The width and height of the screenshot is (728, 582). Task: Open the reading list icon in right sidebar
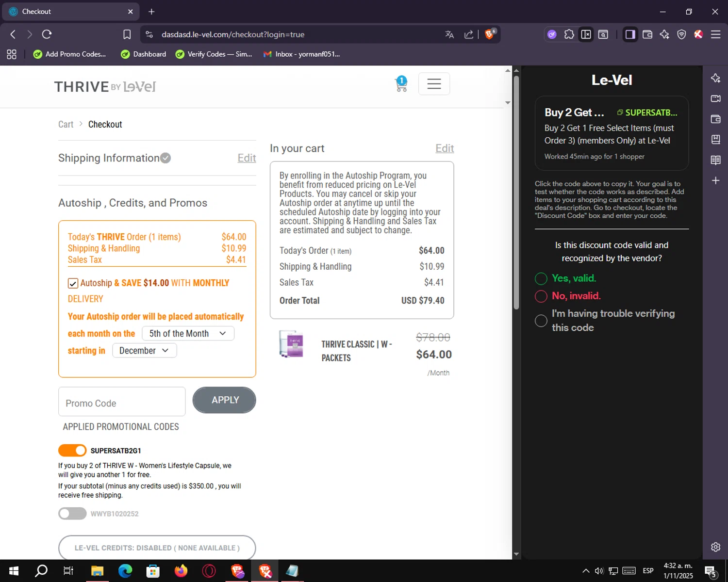[715, 160]
